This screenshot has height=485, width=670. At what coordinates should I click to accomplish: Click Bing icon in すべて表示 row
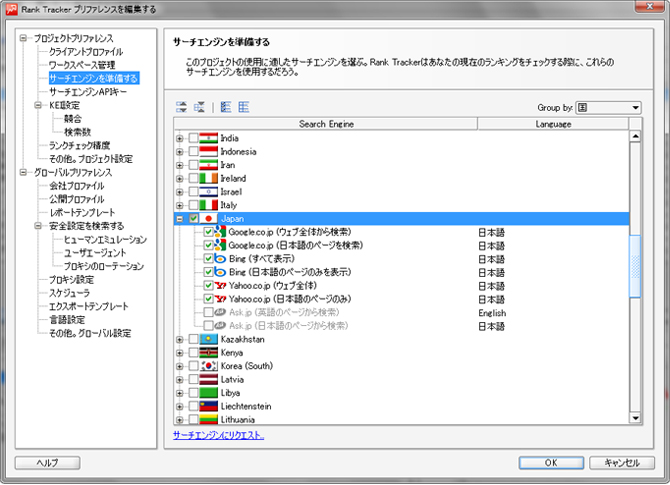220,259
